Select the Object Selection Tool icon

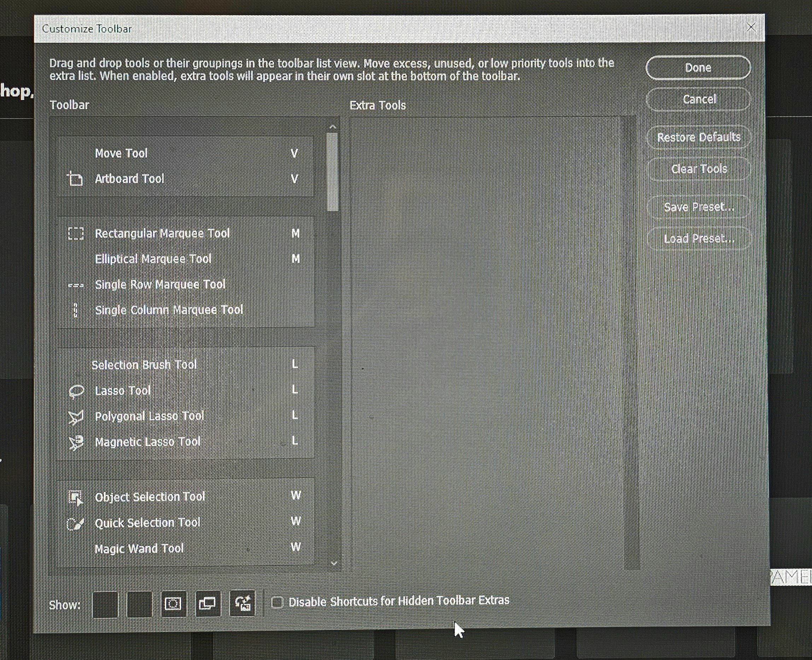pos(75,497)
